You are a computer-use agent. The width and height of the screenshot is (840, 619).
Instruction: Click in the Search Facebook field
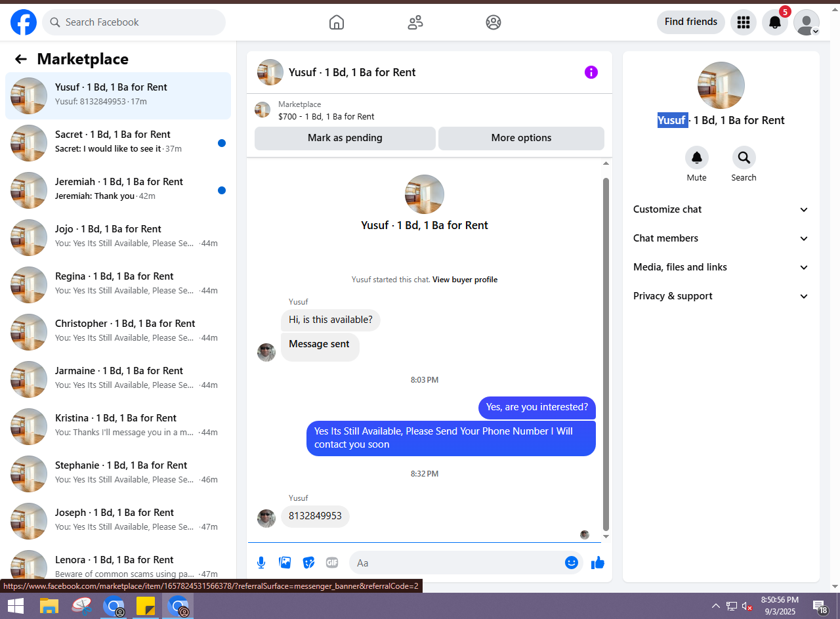tap(134, 22)
